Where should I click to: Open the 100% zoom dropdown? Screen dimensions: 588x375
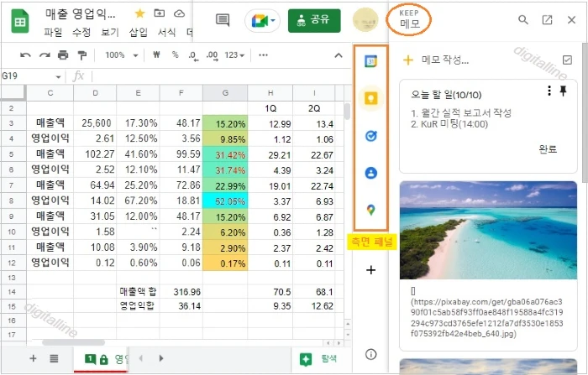point(122,55)
